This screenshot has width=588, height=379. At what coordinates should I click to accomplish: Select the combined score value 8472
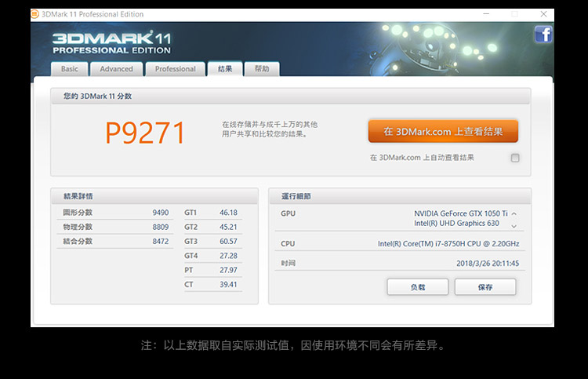click(x=161, y=241)
